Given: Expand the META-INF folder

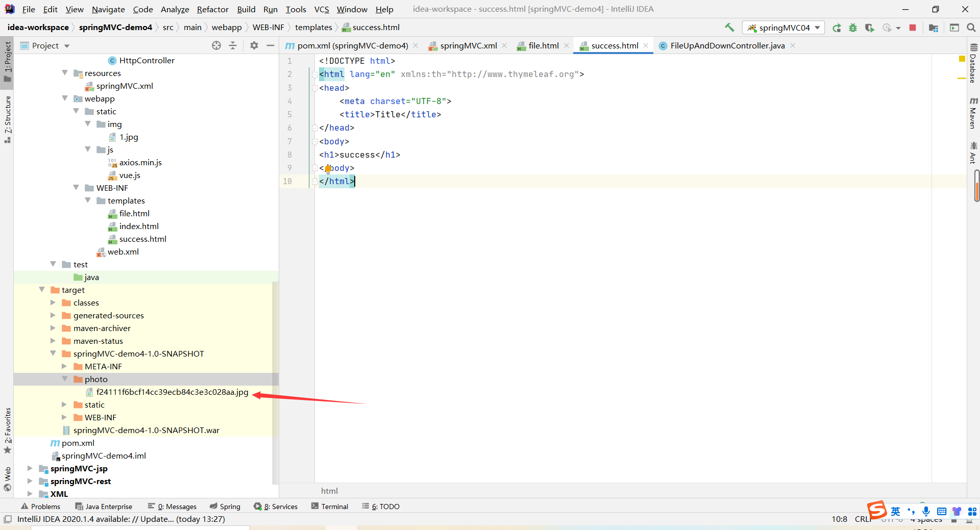Looking at the screenshot, I should 64,366.
